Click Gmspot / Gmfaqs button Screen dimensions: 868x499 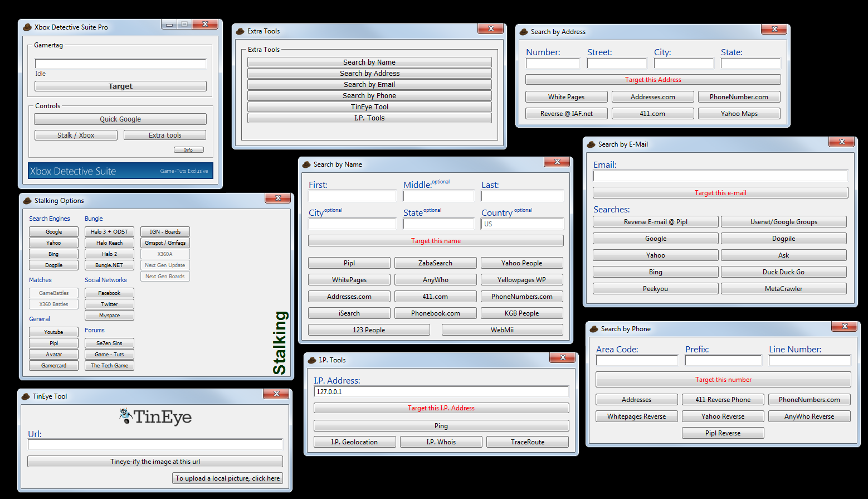pos(165,243)
